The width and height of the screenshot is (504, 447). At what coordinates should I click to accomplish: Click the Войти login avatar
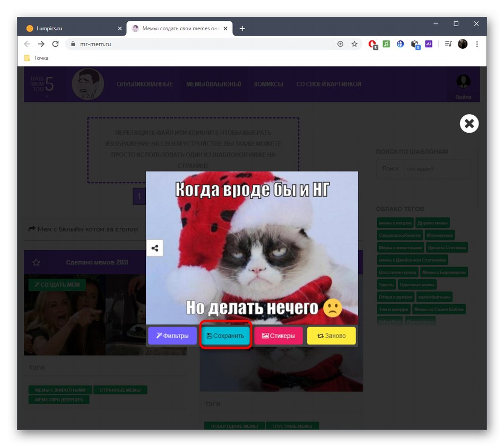[463, 82]
